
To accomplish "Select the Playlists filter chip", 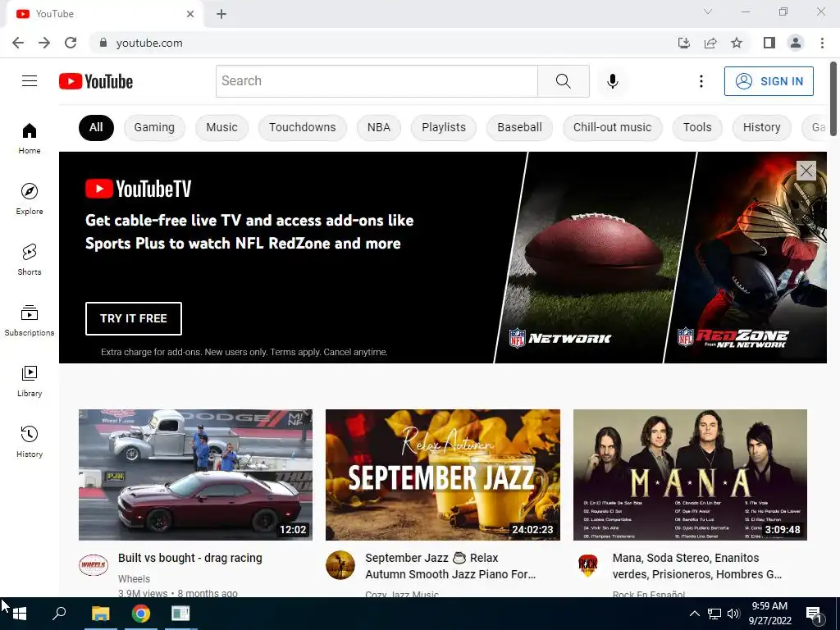I will 444,127.
